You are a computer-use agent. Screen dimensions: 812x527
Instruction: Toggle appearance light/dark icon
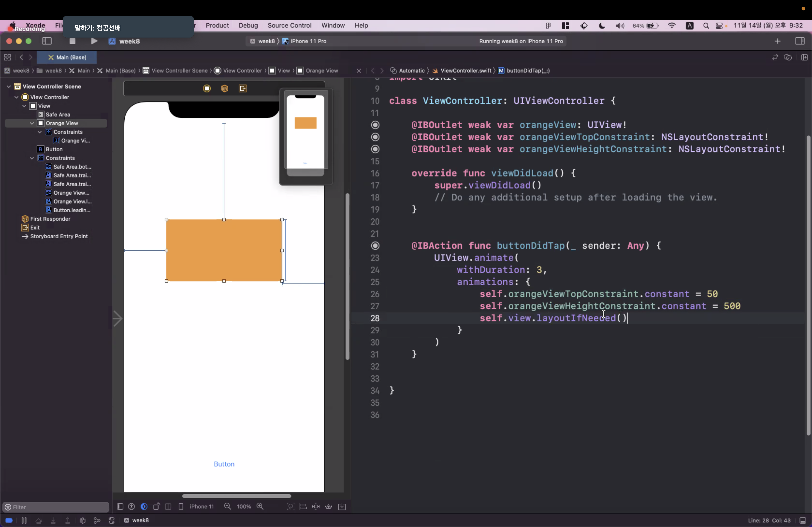pyautogui.click(x=144, y=507)
